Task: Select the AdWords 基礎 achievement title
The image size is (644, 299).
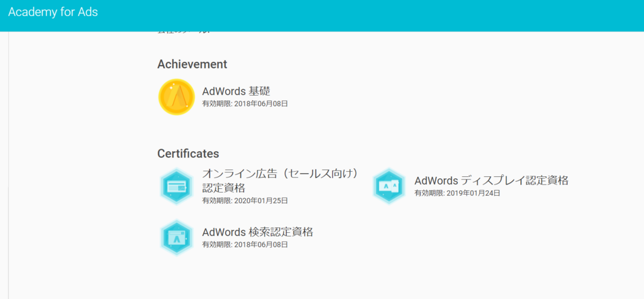Action: tap(236, 91)
